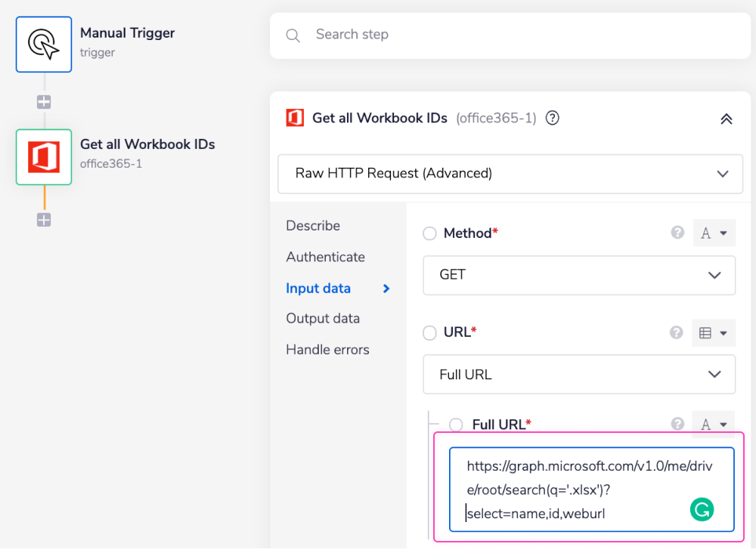Select the Manual Trigger node icon
The image size is (756, 550).
(43, 44)
